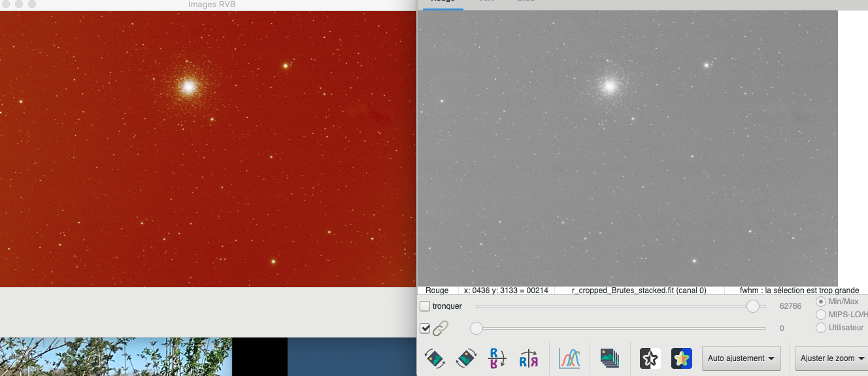Click the lower slider value 0
The width and height of the screenshot is (868, 376).
[x=782, y=328]
